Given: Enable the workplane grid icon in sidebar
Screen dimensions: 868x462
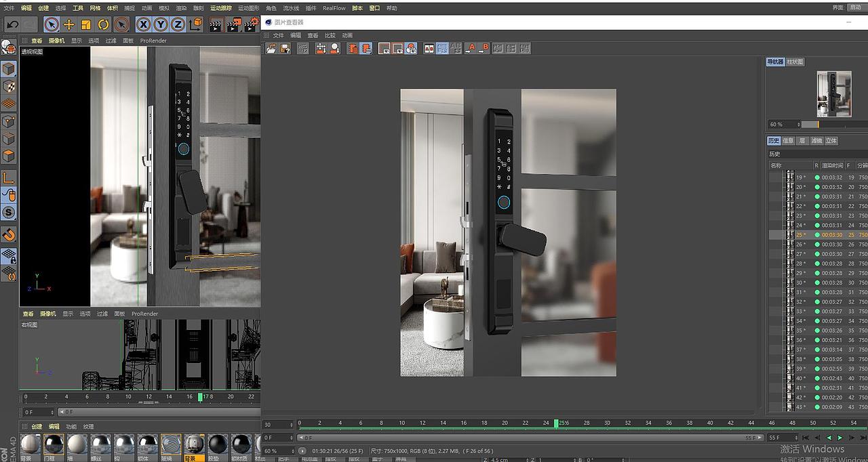Looking at the screenshot, I should [x=9, y=104].
